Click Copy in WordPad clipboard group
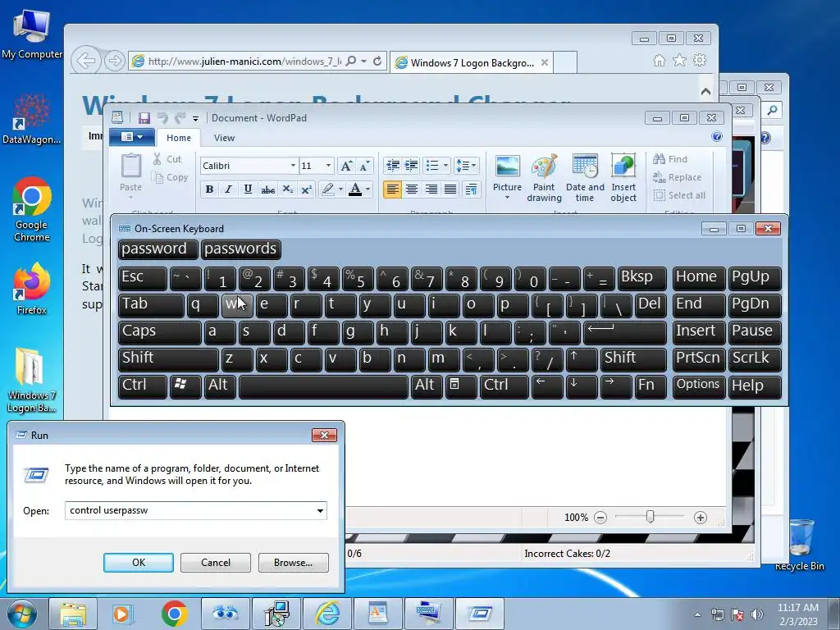Screen dimensions: 840x630 [x=170, y=177]
